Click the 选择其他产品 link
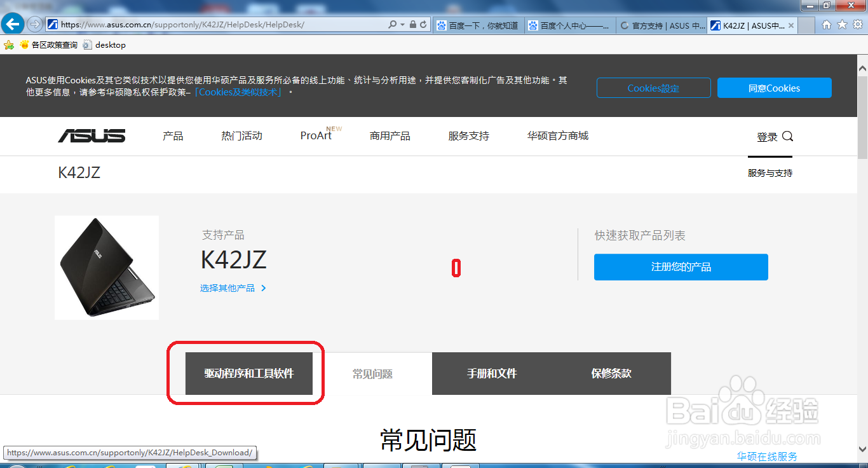The image size is (868, 468). click(227, 288)
